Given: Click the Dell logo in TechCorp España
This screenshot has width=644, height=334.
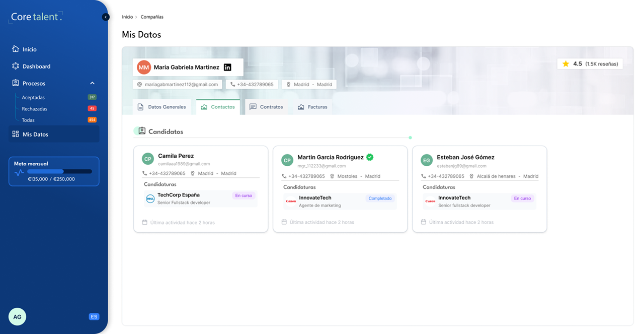Looking at the screenshot, I should [150, 198].
